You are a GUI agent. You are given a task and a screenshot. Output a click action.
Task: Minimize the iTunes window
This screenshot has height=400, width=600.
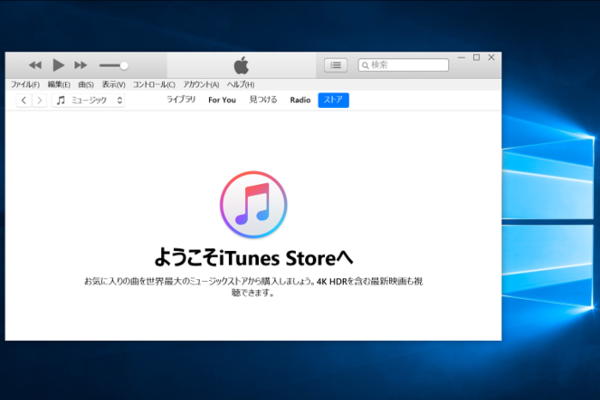pos(461,57)
